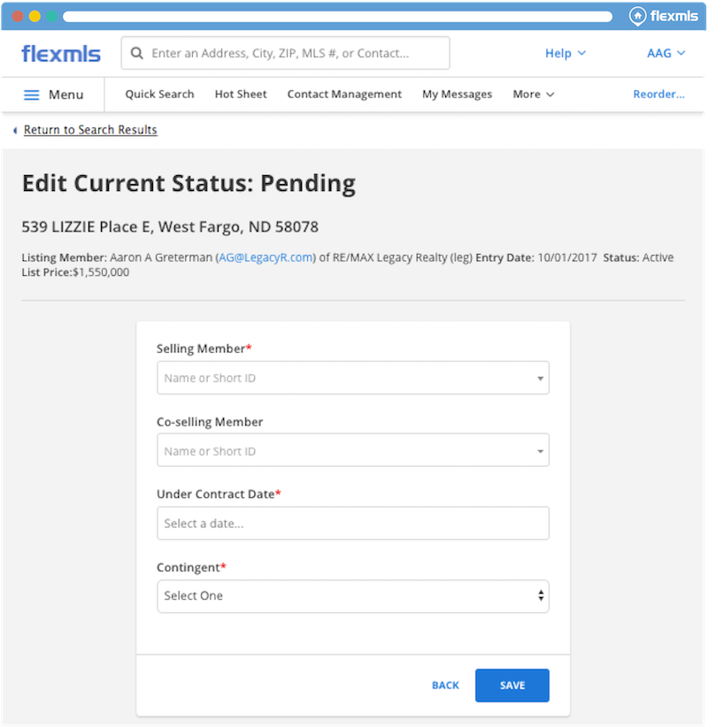Image resolution: width=708 pixels, height=728 pixels.
Task: Open Quick Search
Action: [x=159, y=95]
